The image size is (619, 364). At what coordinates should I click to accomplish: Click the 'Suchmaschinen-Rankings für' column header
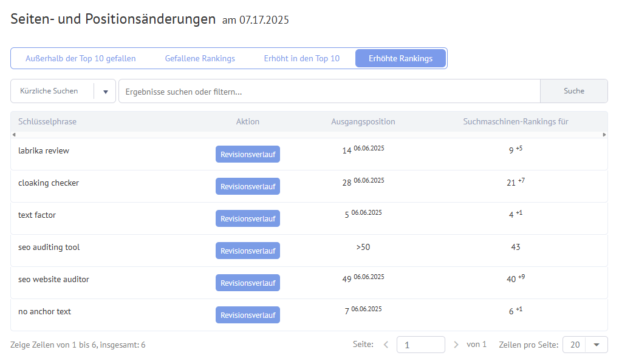pos(516,121)
